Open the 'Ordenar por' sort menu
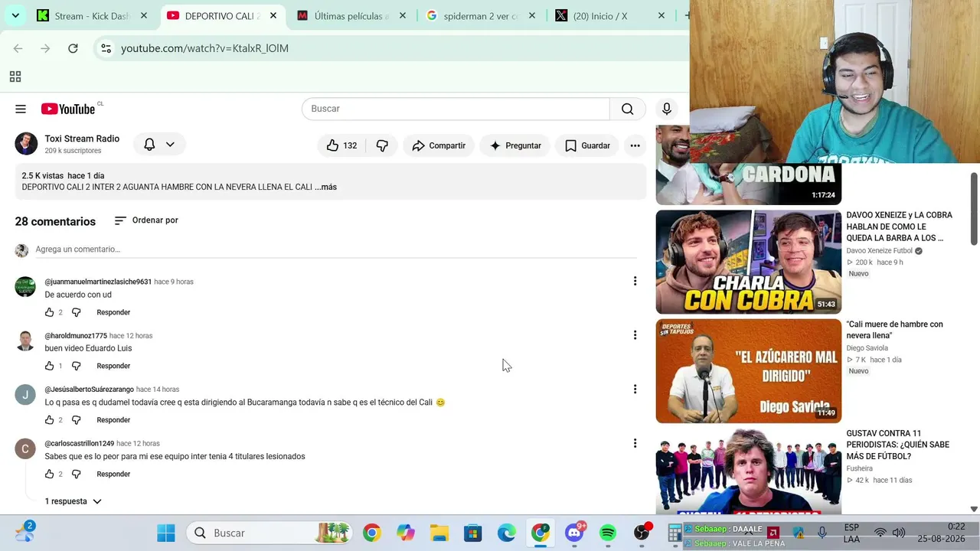The image size is (980, 551). pyautogui.click(x=146, y=220)
